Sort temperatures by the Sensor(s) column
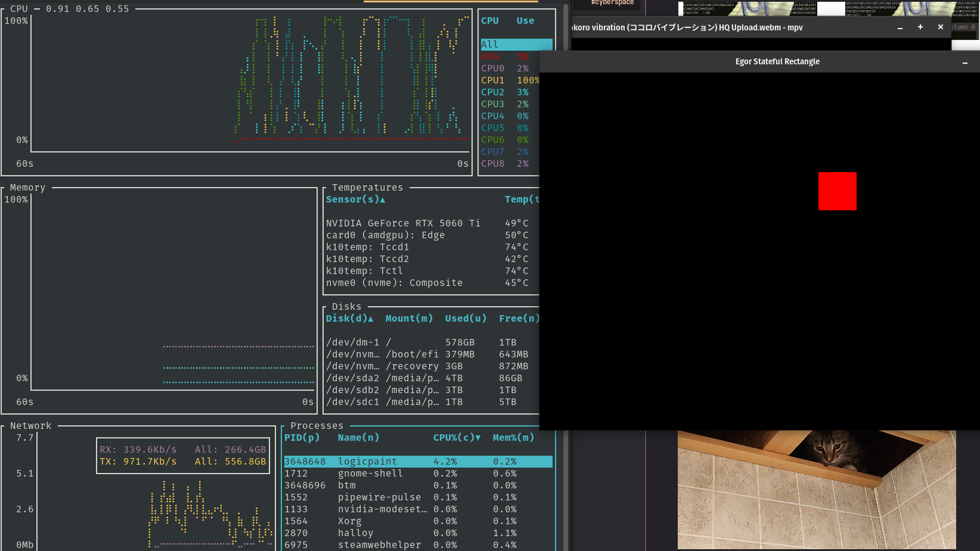The image size is (980, 551). pyautogui.click(x=355, y=200)
